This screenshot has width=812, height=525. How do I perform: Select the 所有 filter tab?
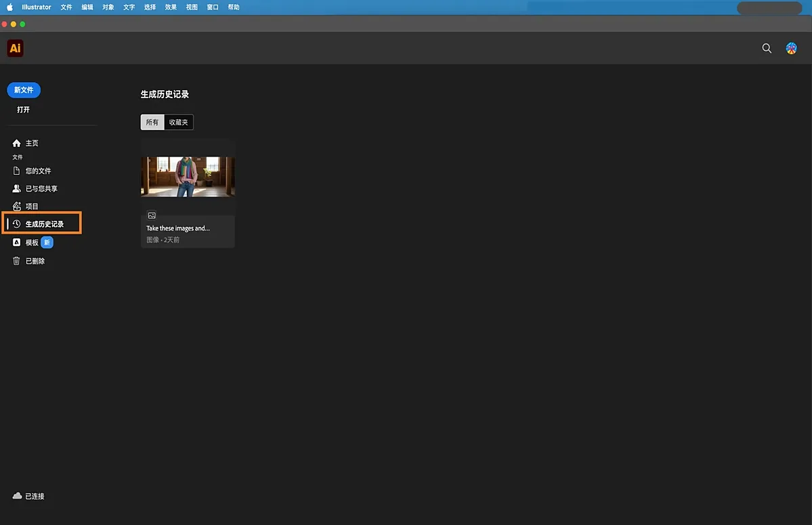[x=152, y=123]
